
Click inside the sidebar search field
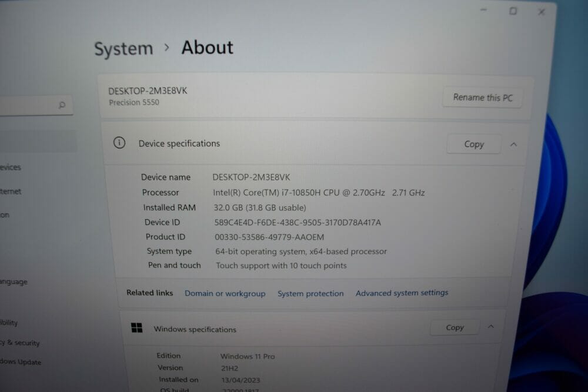tap(36, 105)
